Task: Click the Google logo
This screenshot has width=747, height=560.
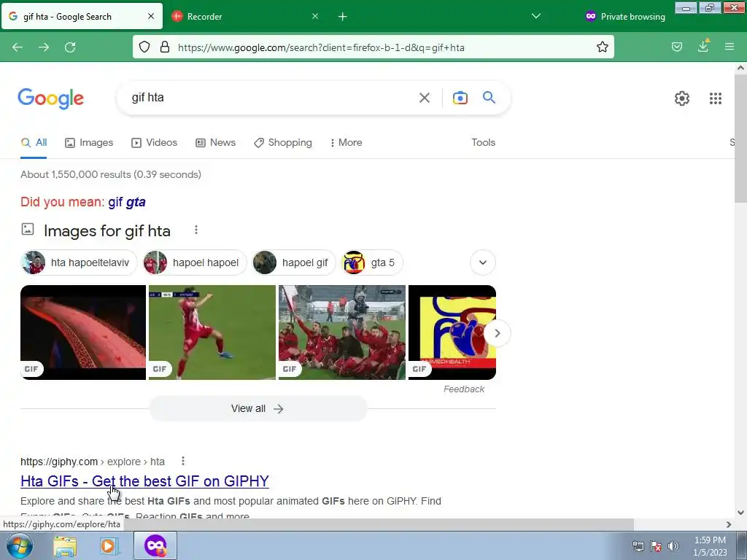Action: [51, 98]
